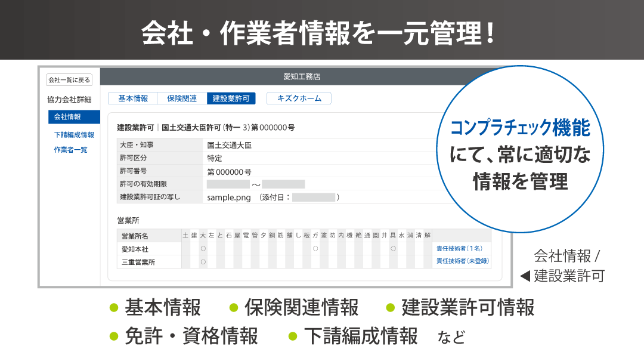This screenshot has height=358, width=644.
Task: Click the permit validity end date field
Action: (283, 184)
